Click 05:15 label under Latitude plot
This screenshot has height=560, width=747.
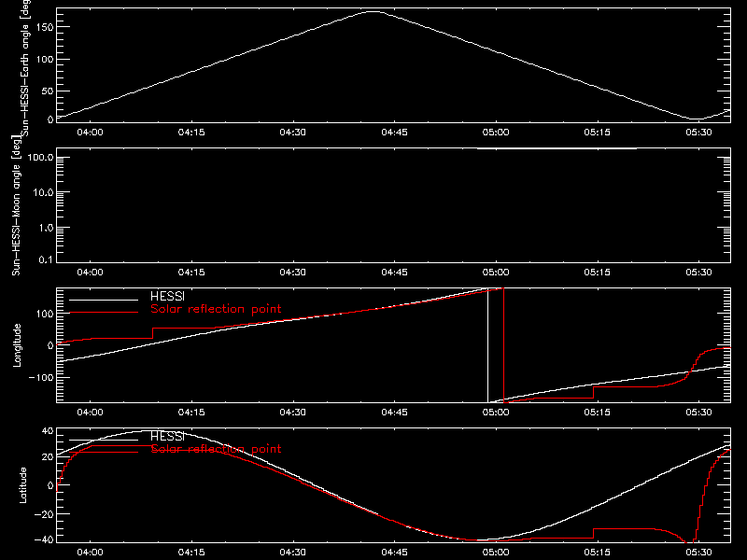point(598,552)
